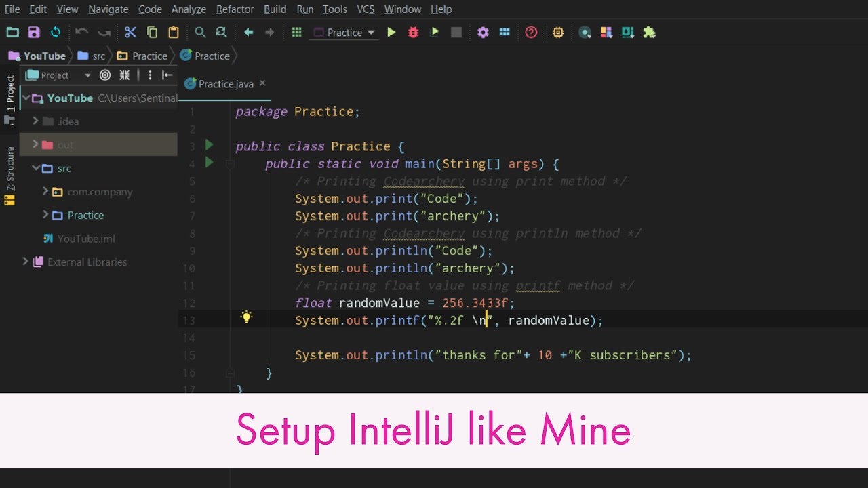This screenshot has width=868, height=488.
Task: Click the Find magnifier icon
Action: [200, 32]
